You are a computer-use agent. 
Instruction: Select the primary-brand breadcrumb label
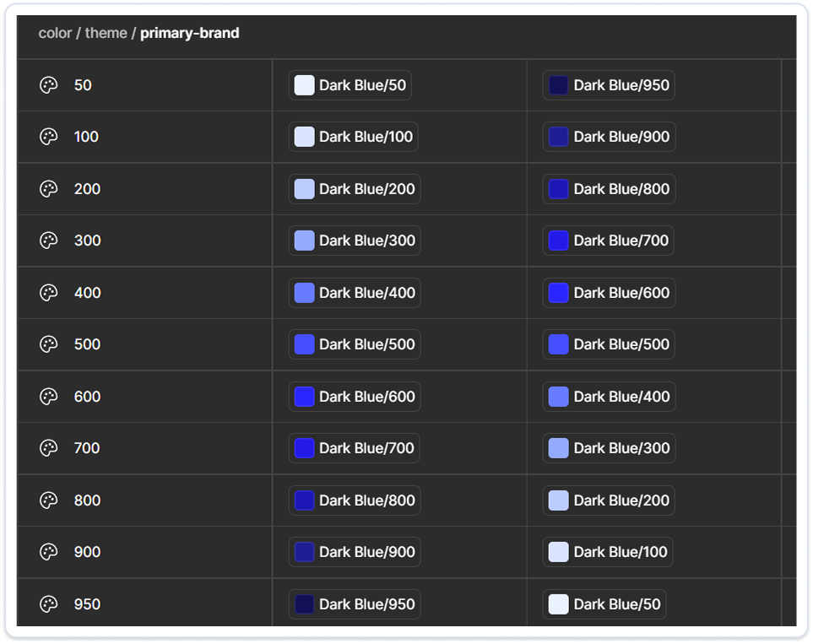coord(190,33)
